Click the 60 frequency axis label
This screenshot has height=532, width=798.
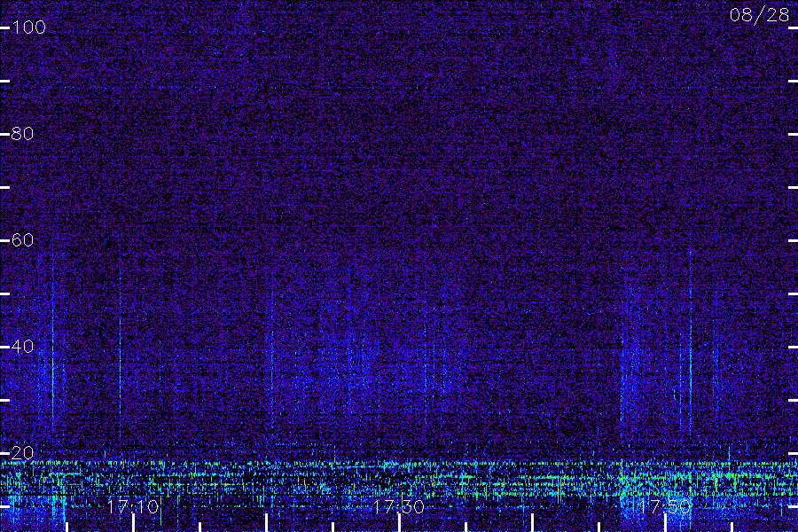tap(22, 240)
